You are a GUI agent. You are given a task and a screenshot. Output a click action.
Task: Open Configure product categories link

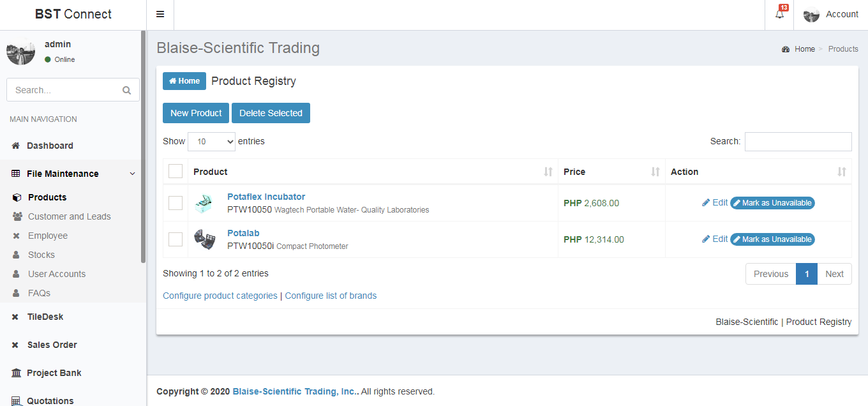(x=220, y=296)
